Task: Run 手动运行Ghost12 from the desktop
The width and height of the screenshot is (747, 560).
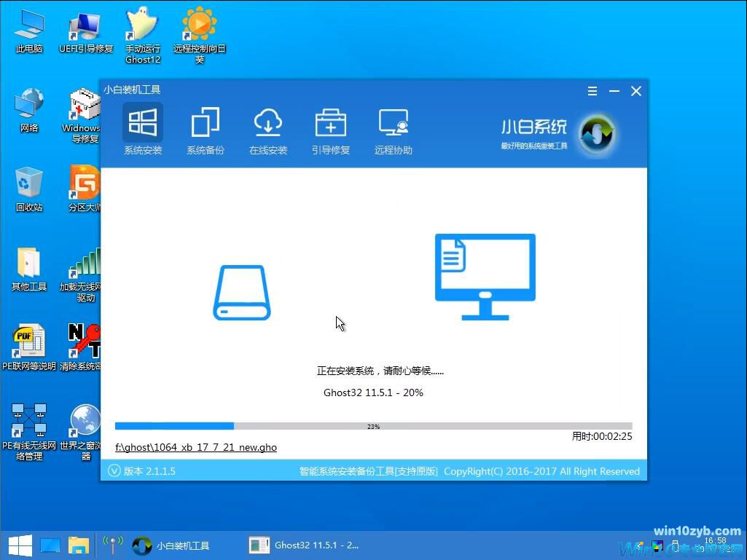Action: tap(142, 31)
